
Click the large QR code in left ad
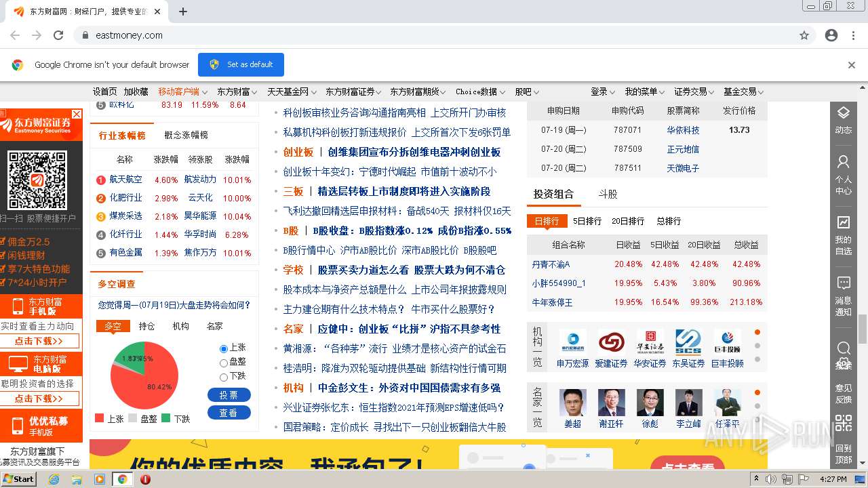[x=37, y=180]
